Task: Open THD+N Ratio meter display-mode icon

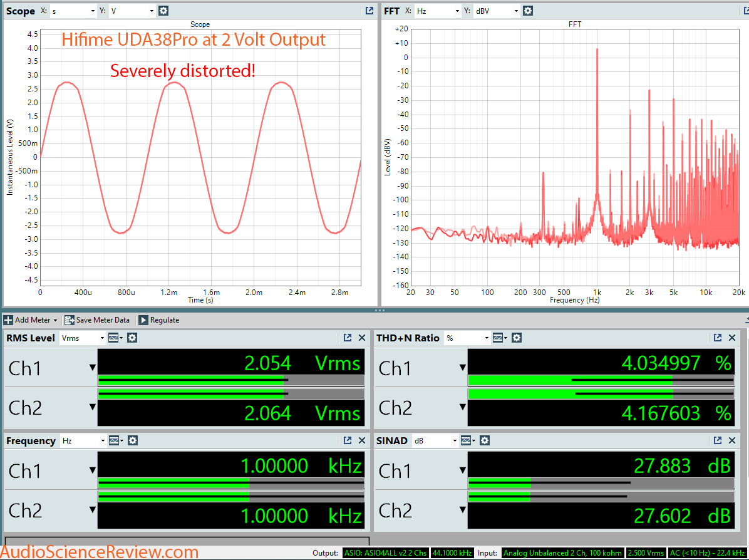Action: tap(500, 338)
